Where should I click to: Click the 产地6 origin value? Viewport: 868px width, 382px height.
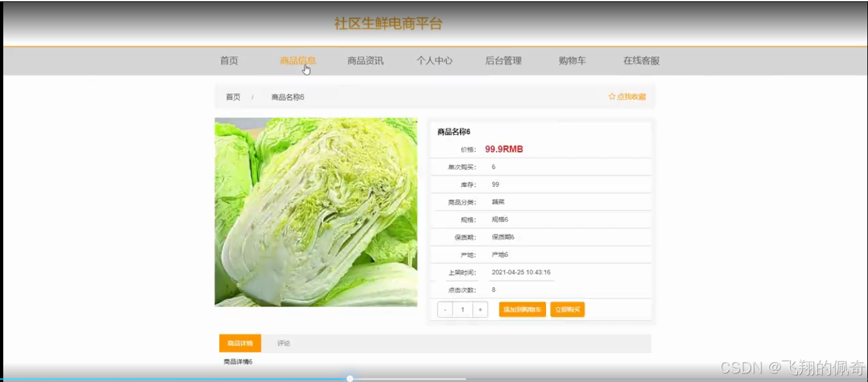coord(500,255)
